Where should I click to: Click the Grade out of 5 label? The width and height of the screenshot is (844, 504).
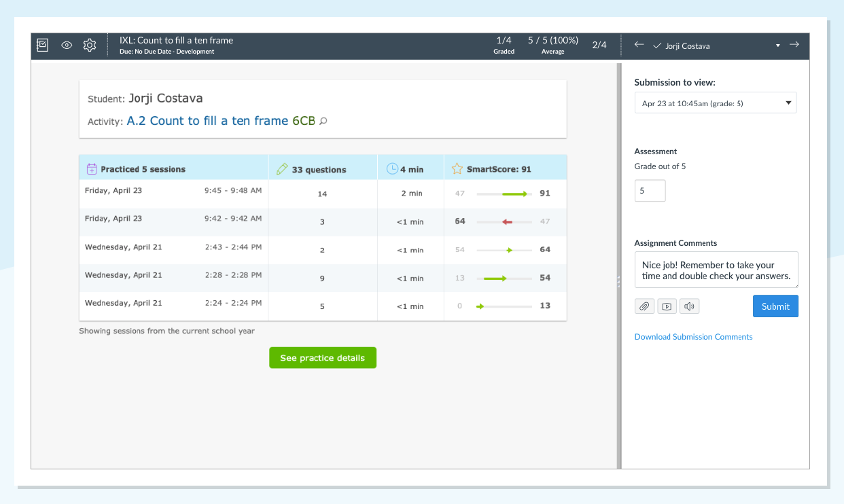660,166
